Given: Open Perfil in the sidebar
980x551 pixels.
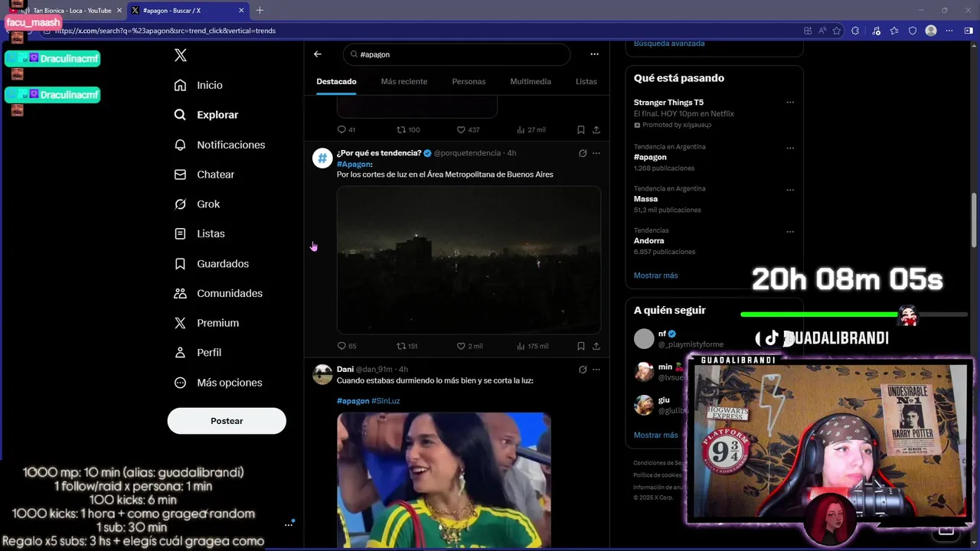Looking at the screenshot, I should [x=198, y=353].
